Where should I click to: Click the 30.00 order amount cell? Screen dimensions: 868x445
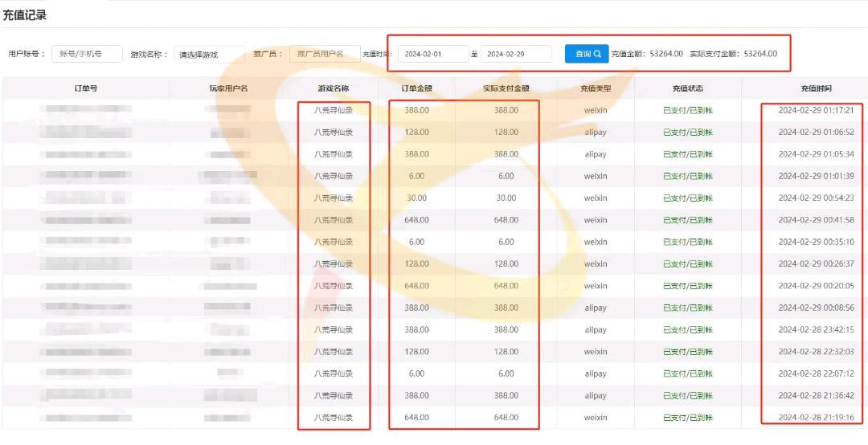point(416,198)
